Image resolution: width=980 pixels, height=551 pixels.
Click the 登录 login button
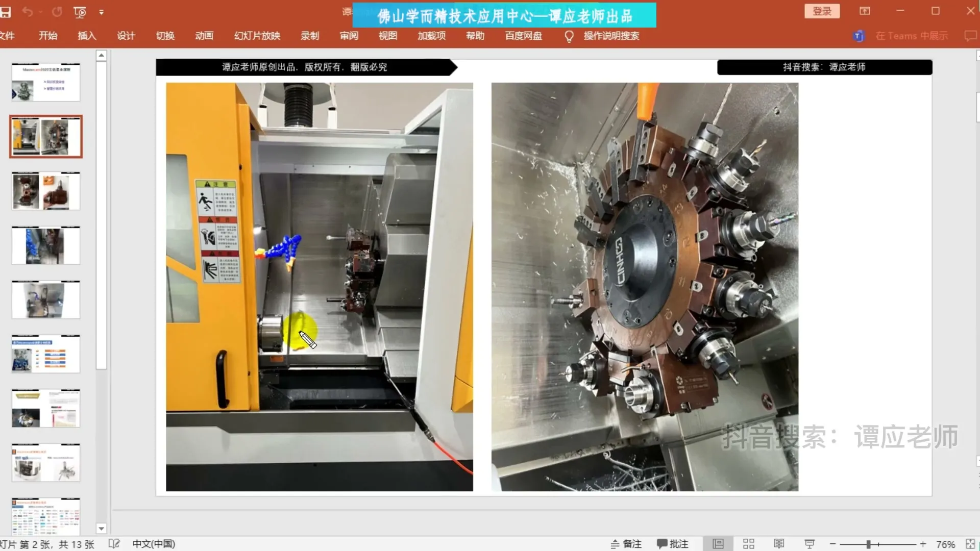click(822, 11)
